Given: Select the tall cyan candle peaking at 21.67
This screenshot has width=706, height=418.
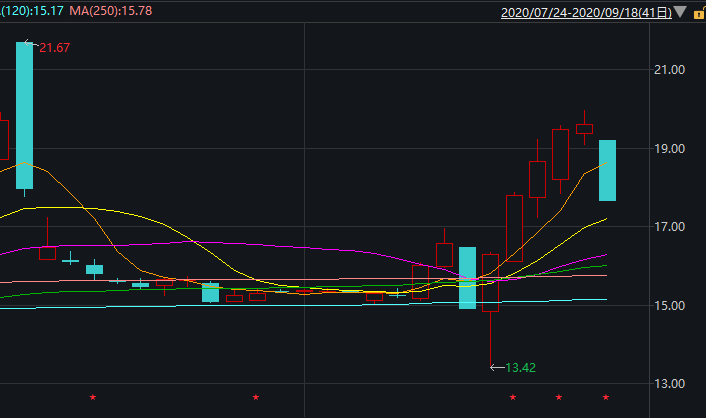Looking at the screenshot, I should (25, 115).
